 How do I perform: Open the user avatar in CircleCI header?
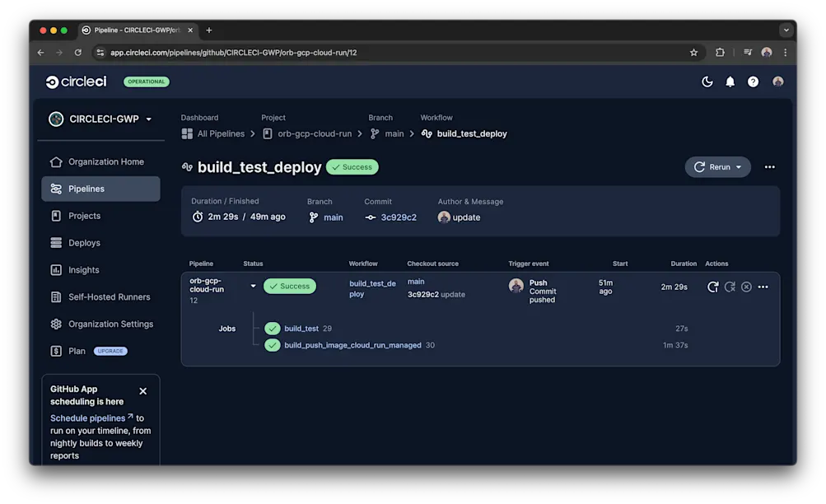point(777,82)
